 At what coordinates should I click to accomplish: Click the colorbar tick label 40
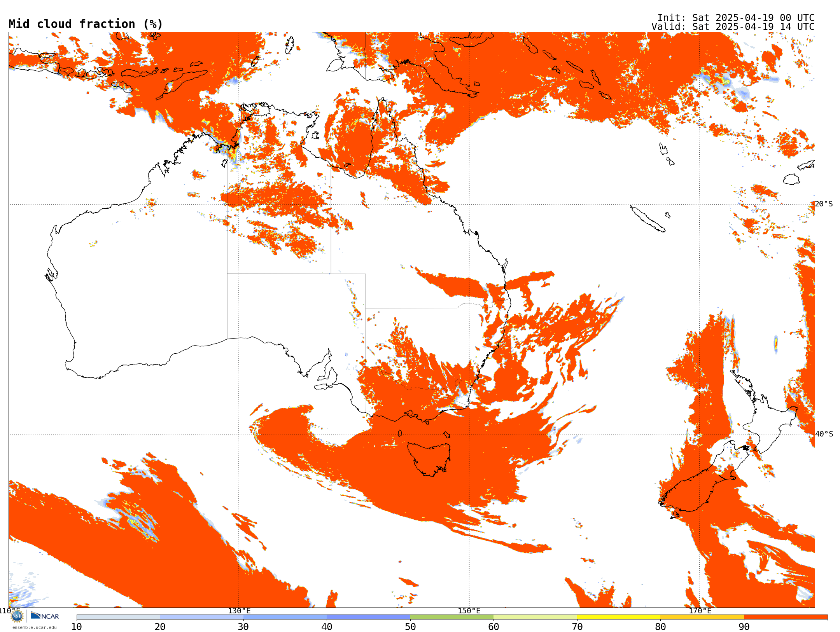327,627
